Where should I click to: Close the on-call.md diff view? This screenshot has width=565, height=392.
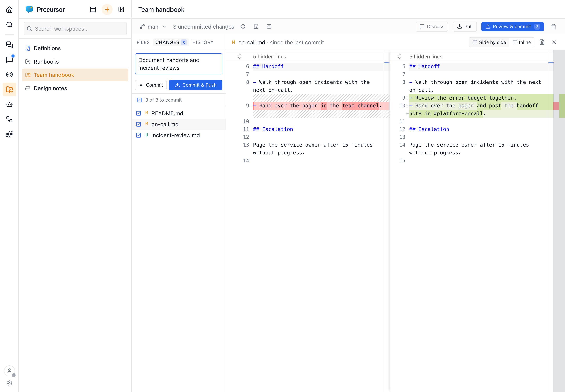pos(554,42)
